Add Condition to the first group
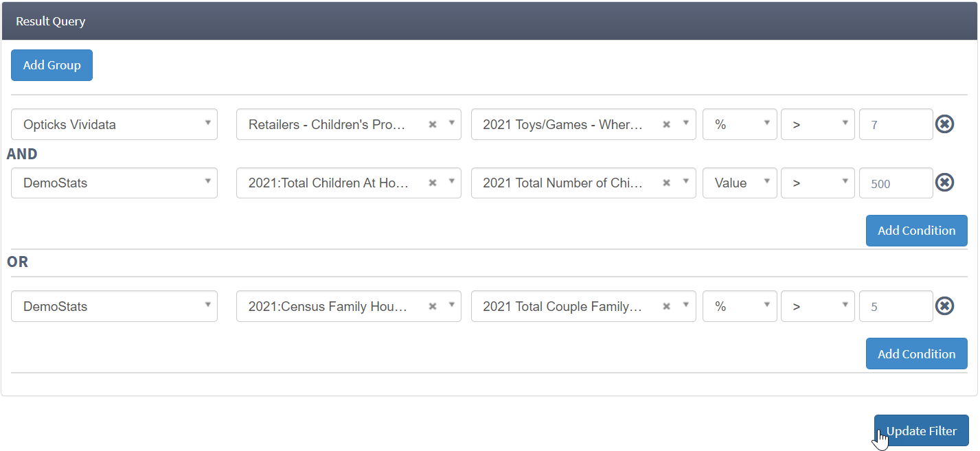 pos(916,231)
